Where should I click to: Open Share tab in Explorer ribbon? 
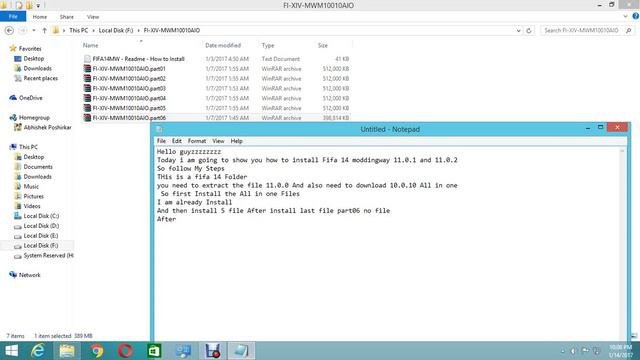[67, 17]
